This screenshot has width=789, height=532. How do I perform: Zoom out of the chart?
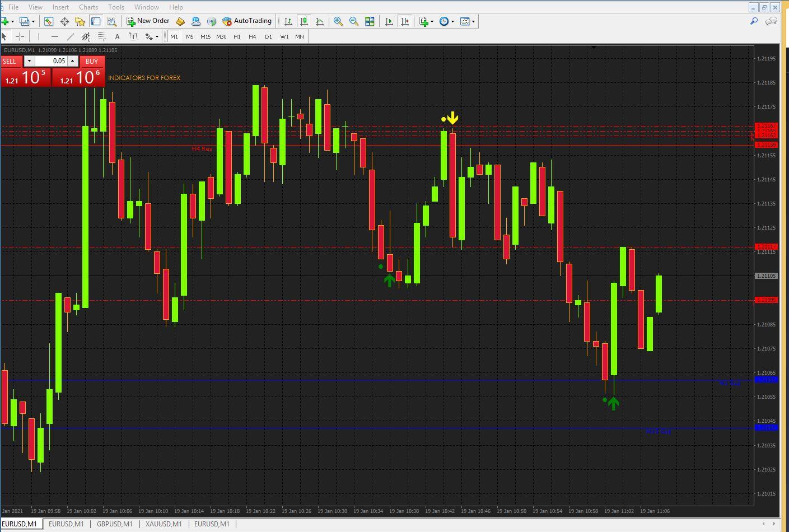(x=353, y=21)
